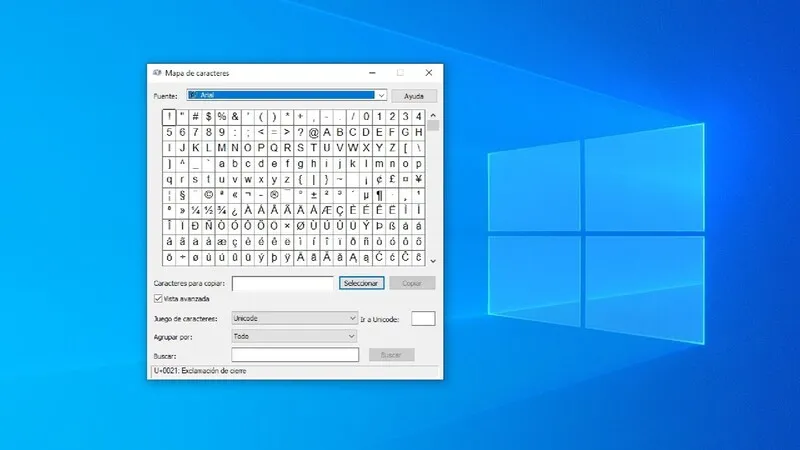
Task: Minimize the Mapa de caracteres window
Action: pos(372,73)
